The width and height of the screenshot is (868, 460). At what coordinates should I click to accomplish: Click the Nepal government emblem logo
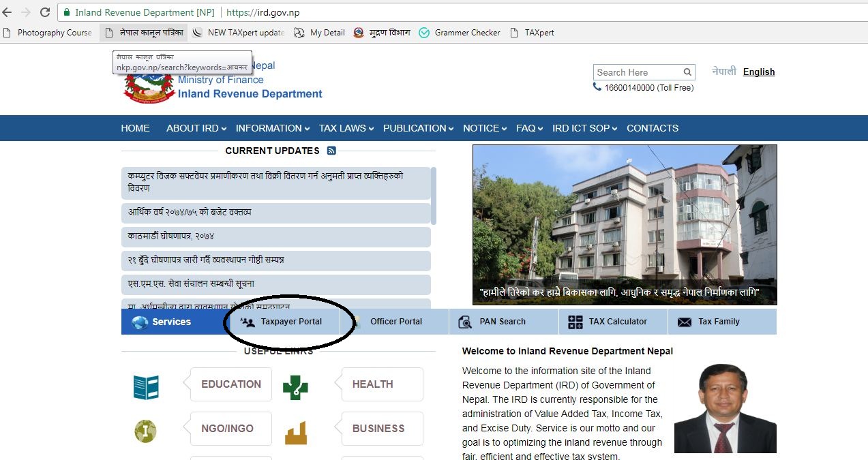click(x=149, y=85)
